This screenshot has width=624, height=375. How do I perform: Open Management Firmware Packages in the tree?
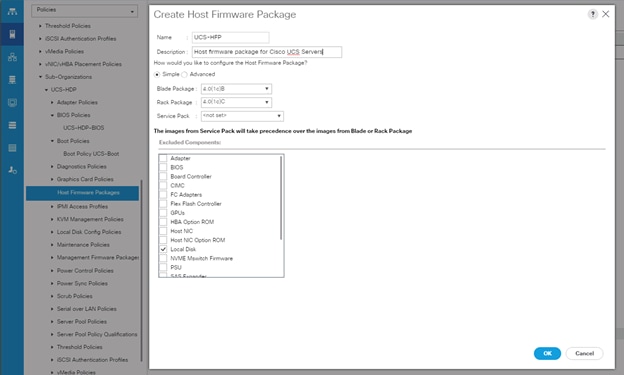pos(98,258)
